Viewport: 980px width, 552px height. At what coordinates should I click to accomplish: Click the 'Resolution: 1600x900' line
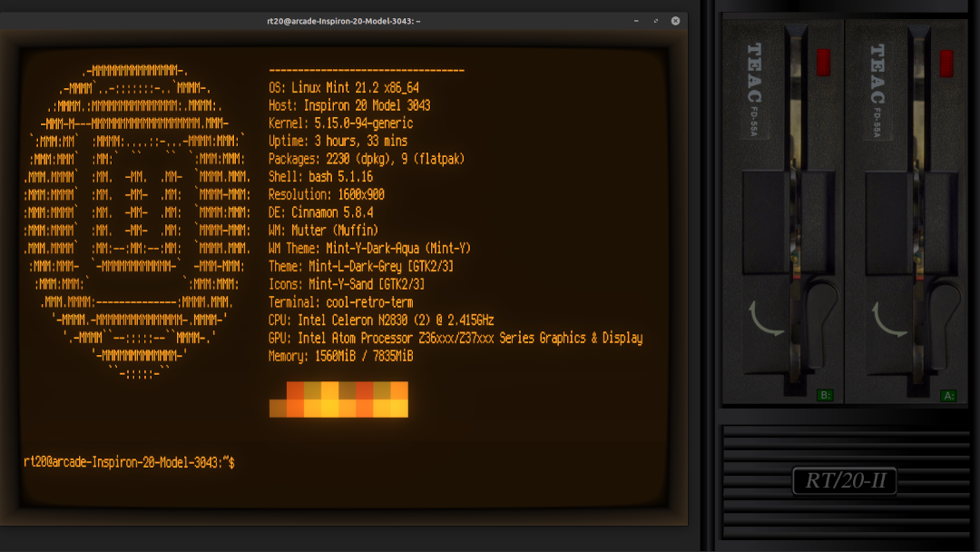tap(327, 194)
